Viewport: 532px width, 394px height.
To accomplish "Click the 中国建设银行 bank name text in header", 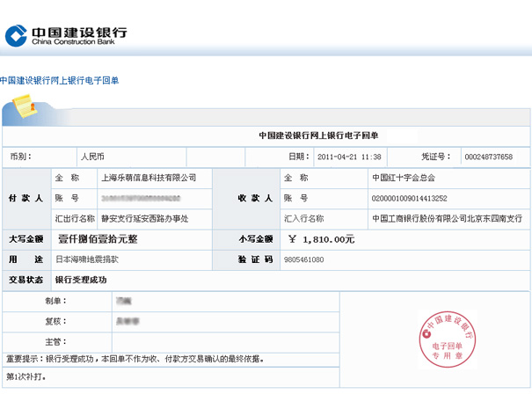I will [x=80, y=33].
